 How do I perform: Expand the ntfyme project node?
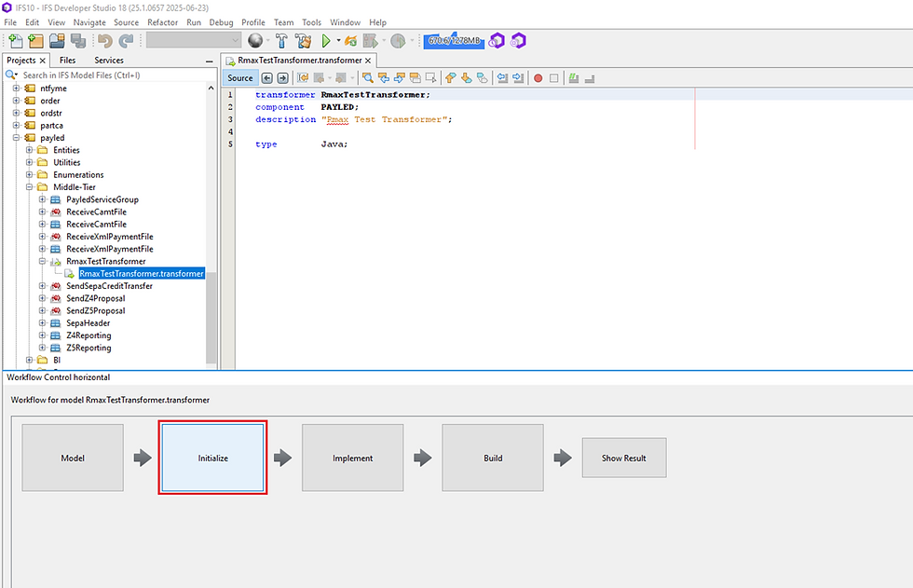click(17, 89)
